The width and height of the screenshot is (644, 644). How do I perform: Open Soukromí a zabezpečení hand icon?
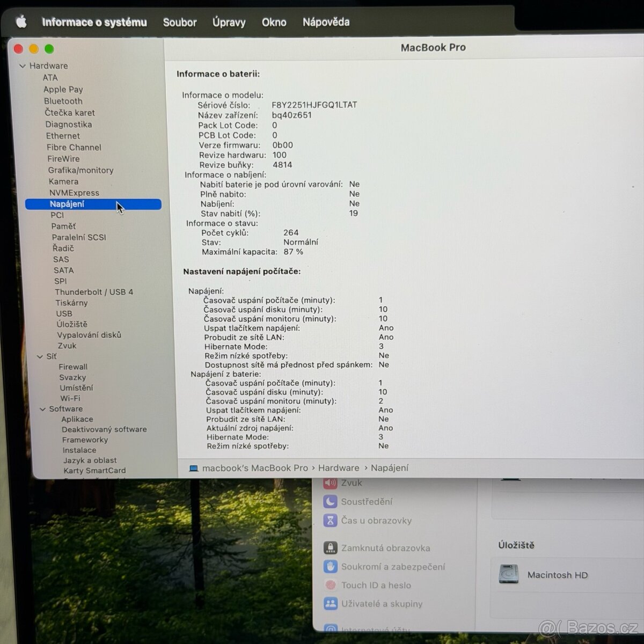point(330,566)
